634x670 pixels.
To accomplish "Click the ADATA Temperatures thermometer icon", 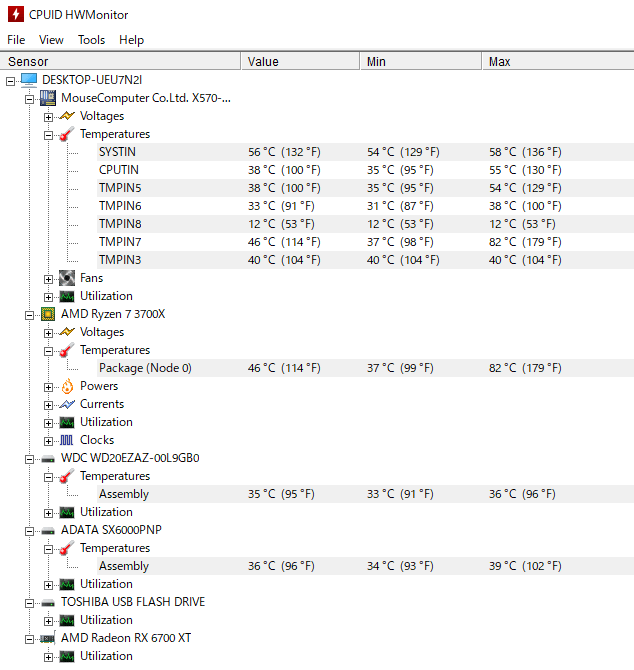I will coord(67,548).
